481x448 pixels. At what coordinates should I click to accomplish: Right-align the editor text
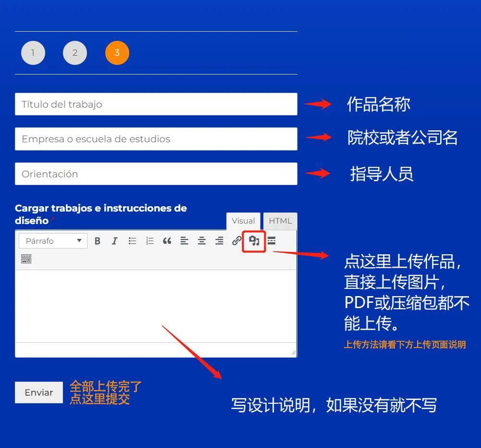219,240
